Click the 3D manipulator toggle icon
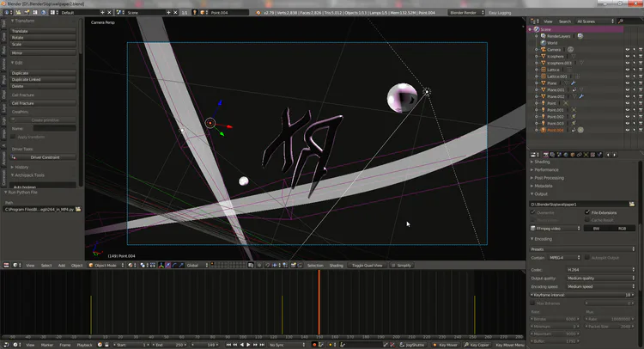The width and height of the screenshot is (644, 349). pyautogui.click(x=161, y=265)
